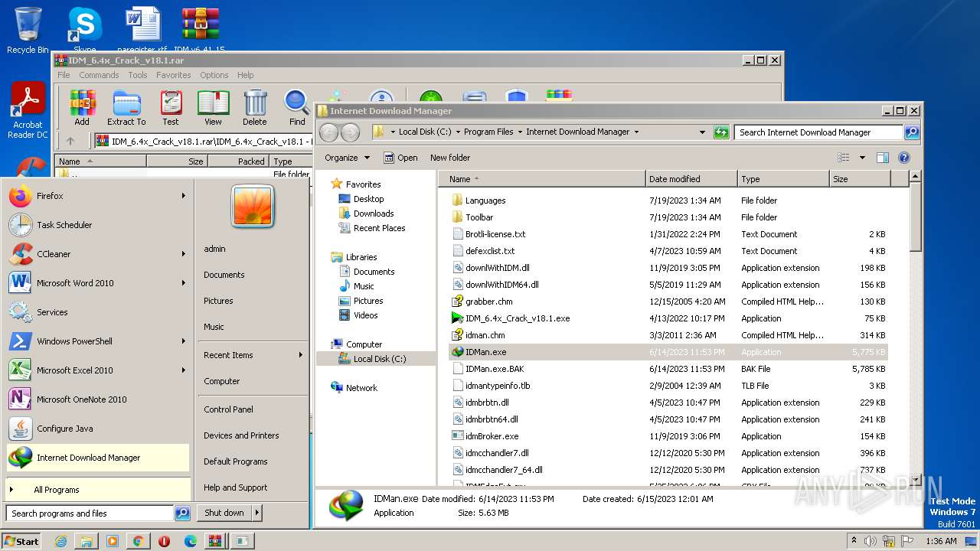The width and height of the screenshot is (980, 551).
Task: Click the Explorer help icon
Action: pyautogui.click(x=903, y=158)
